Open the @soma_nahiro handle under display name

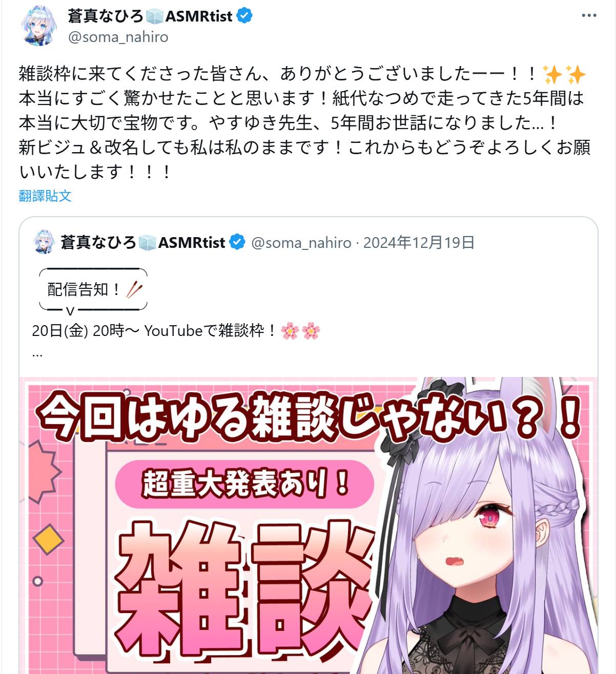118,37
